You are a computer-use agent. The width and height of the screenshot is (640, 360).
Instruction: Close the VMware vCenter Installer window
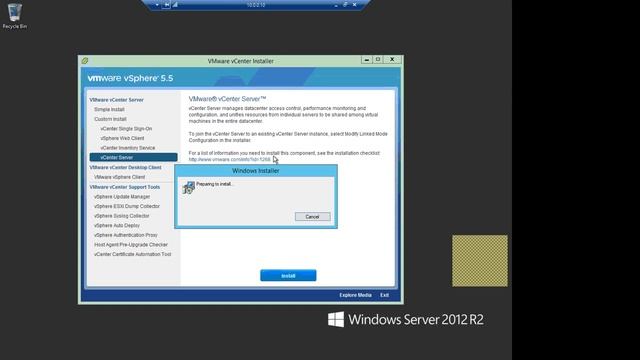click(x=392, y=60)
